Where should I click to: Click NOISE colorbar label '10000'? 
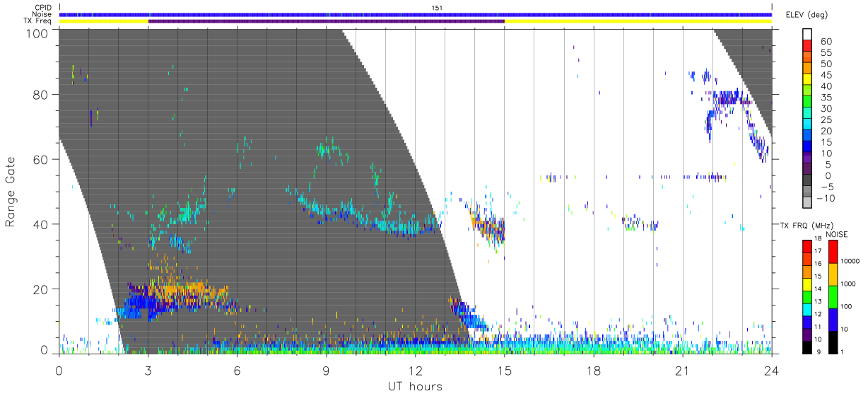(x=850, y=261)
